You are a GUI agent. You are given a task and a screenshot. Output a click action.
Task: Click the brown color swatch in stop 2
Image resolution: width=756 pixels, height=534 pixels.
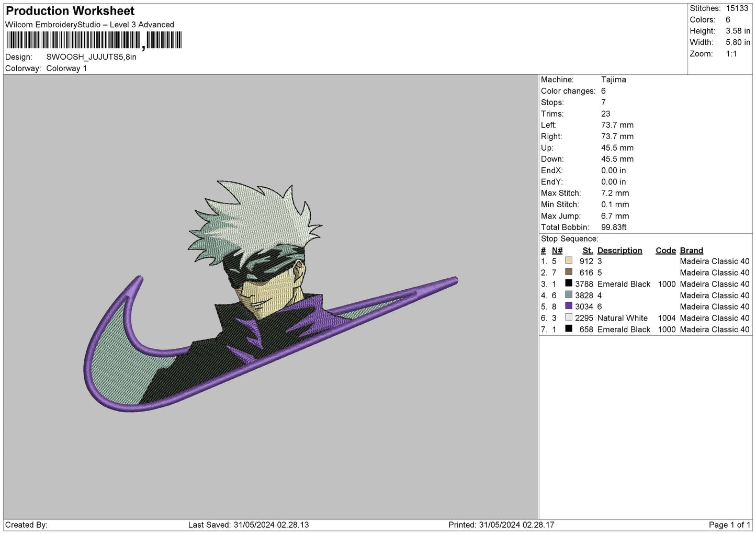569,272
